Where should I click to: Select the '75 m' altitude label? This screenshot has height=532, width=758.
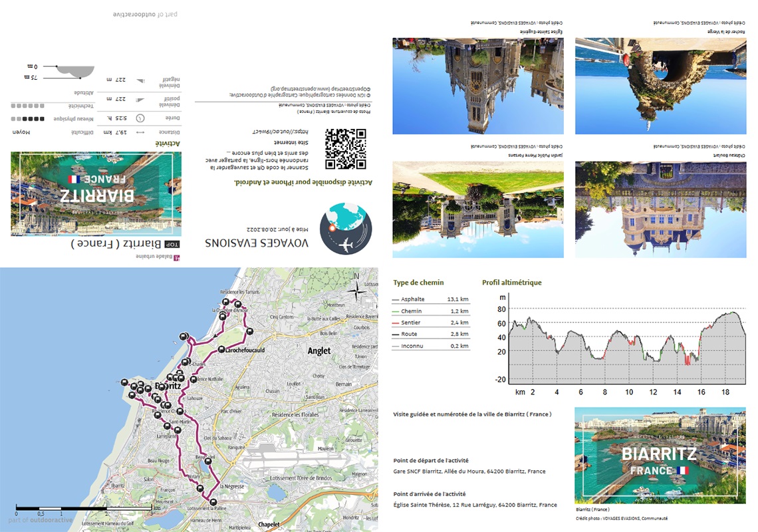pos(31,77)
